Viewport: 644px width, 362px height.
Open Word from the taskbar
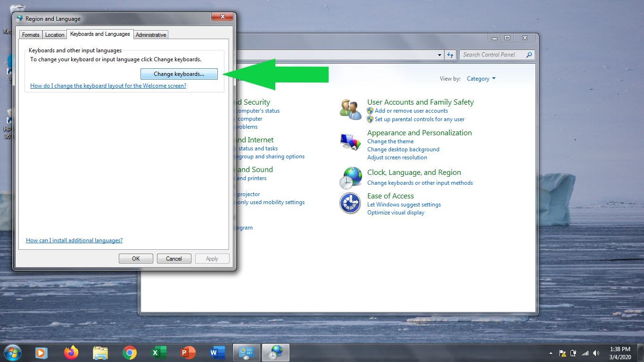pos(217,352)
